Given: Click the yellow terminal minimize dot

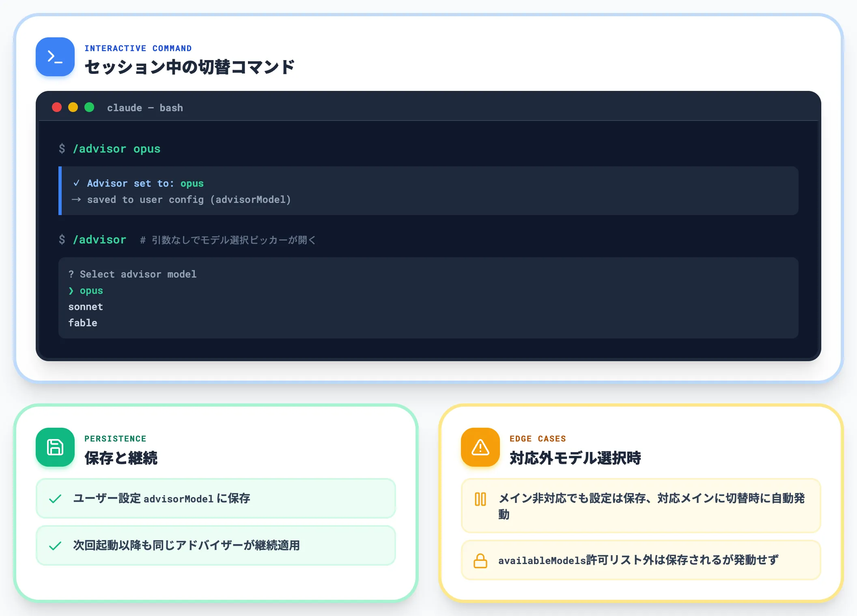Looking at the screenshot, I should coord(73,107).
